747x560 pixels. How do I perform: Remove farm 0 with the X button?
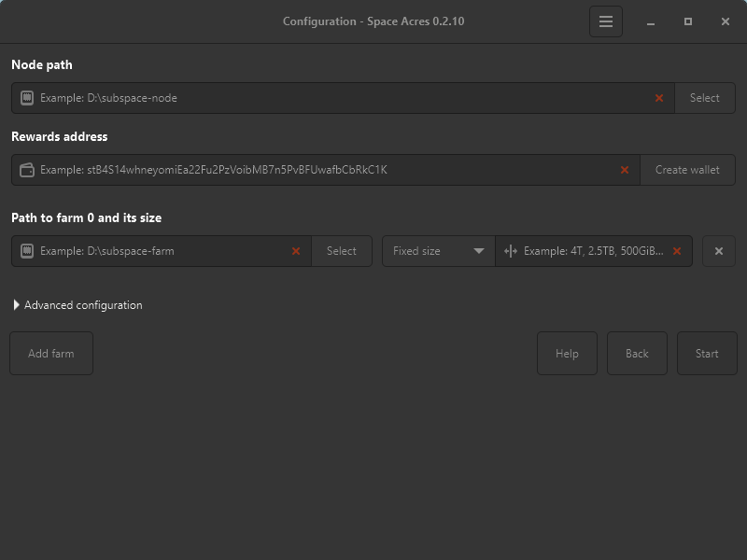point(719,251)
